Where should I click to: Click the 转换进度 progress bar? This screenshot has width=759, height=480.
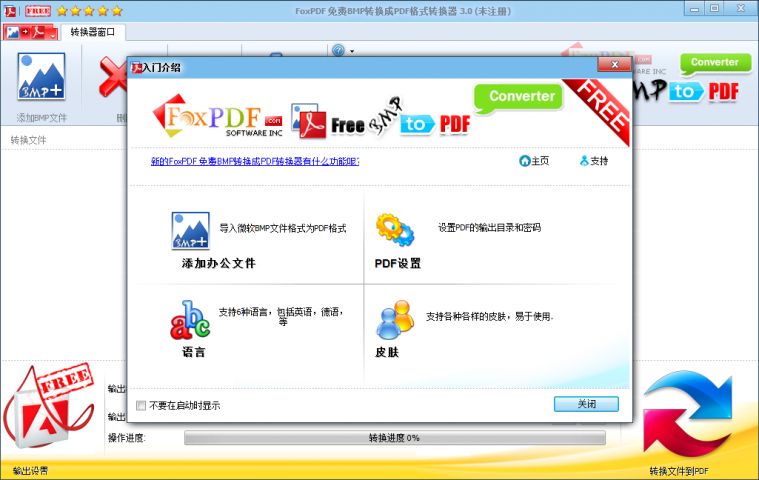coord(394,438)
